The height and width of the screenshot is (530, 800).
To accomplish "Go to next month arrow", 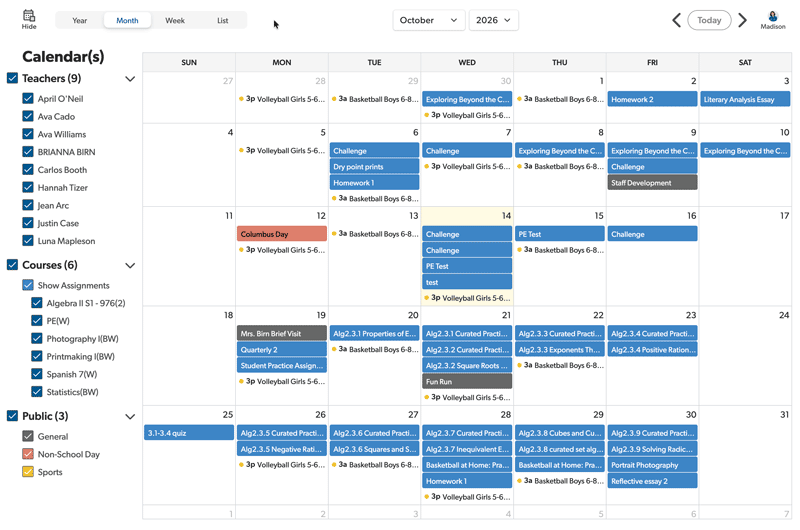I will click(742, 20).
